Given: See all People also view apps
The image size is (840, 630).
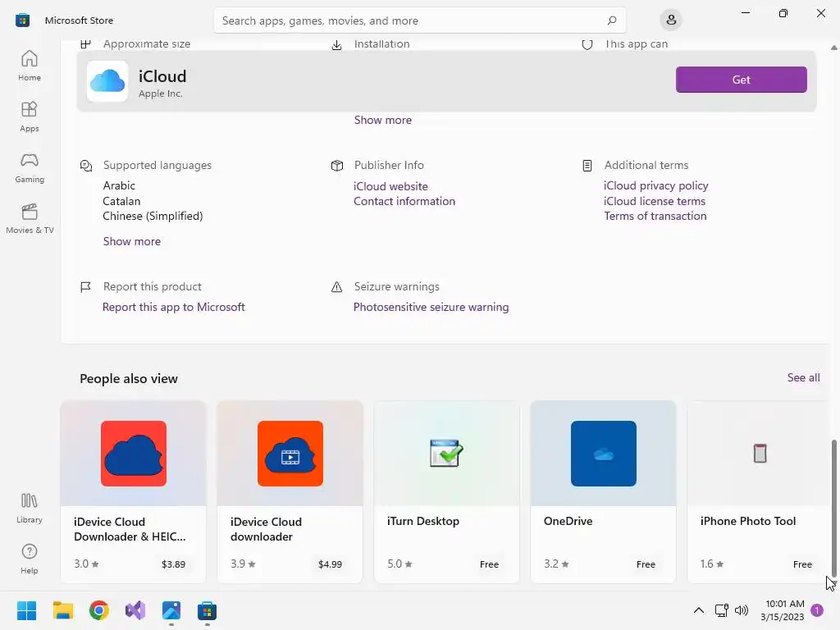Looking at the screenshot, I should point(803,377).
